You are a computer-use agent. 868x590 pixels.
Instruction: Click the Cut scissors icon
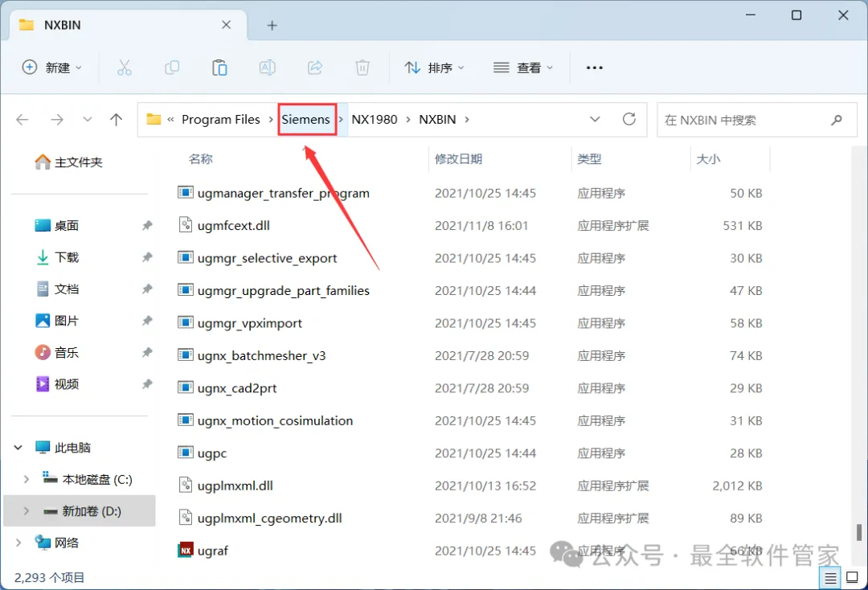pos(125,68)
